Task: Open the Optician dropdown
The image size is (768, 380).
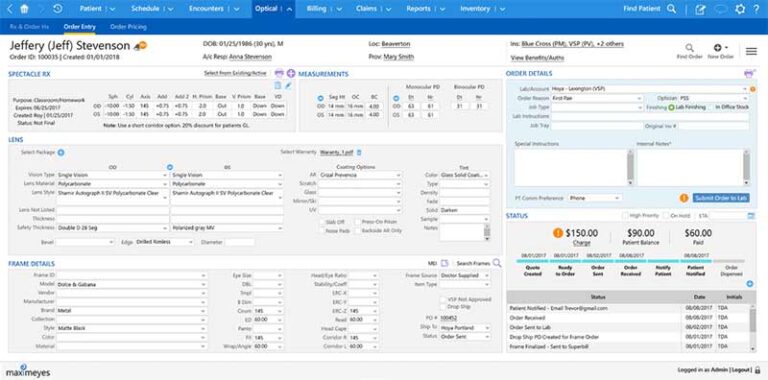Action: pos(714,98)
